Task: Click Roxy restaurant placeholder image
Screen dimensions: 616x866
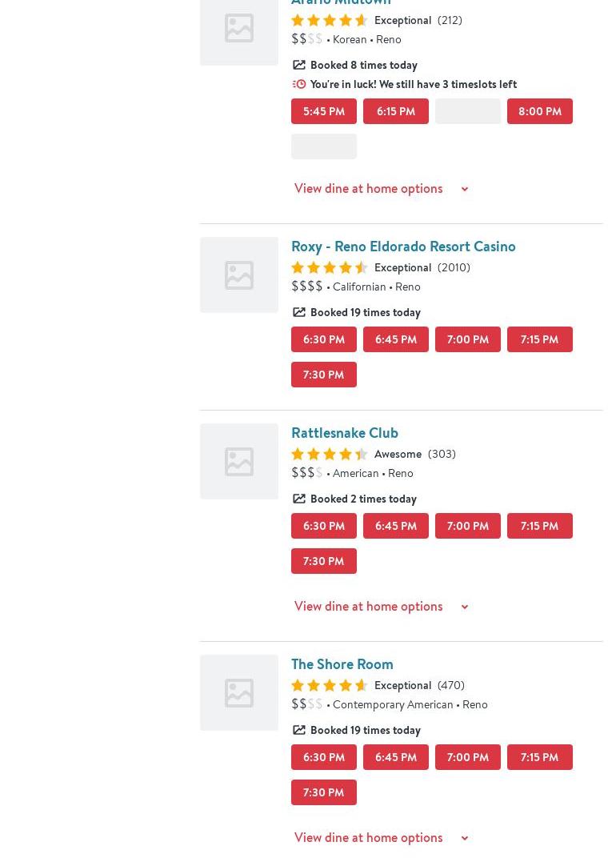Action: pos(238,275)
